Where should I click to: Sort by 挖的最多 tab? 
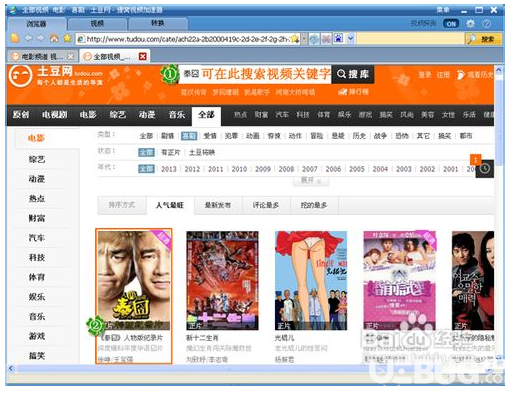tap(314, 205)
